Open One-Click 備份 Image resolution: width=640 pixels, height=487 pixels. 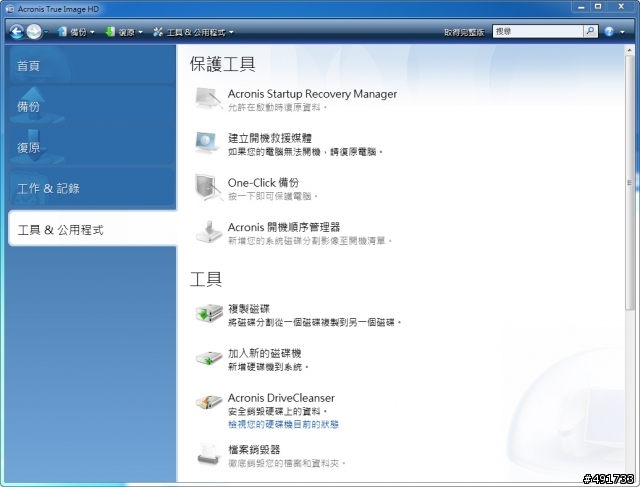(x=263, y=182)
